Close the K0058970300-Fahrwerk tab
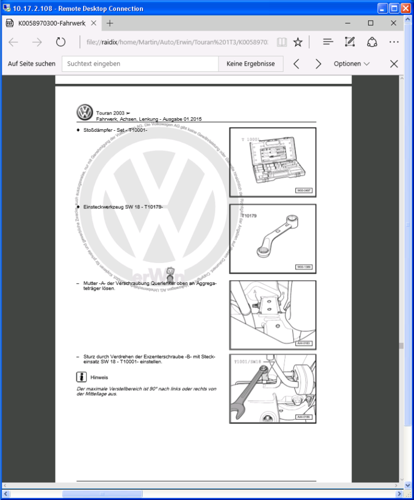 point(94,23)
